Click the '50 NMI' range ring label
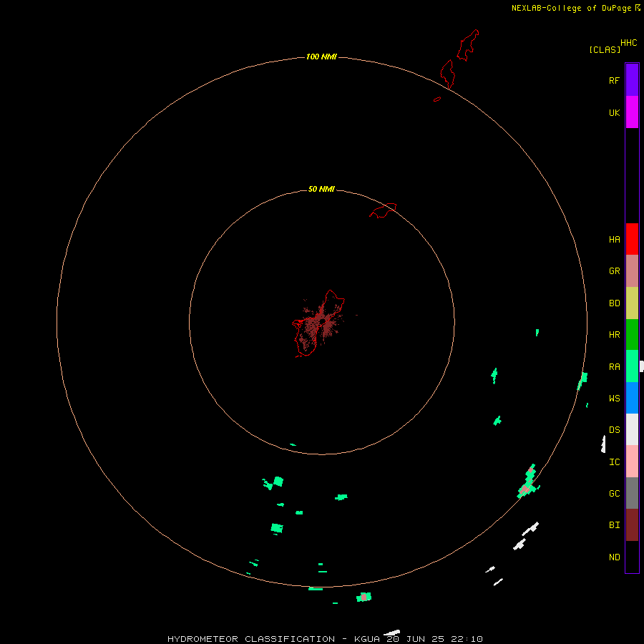This screenshot has width=644, height=644. [x=321, y=189]
